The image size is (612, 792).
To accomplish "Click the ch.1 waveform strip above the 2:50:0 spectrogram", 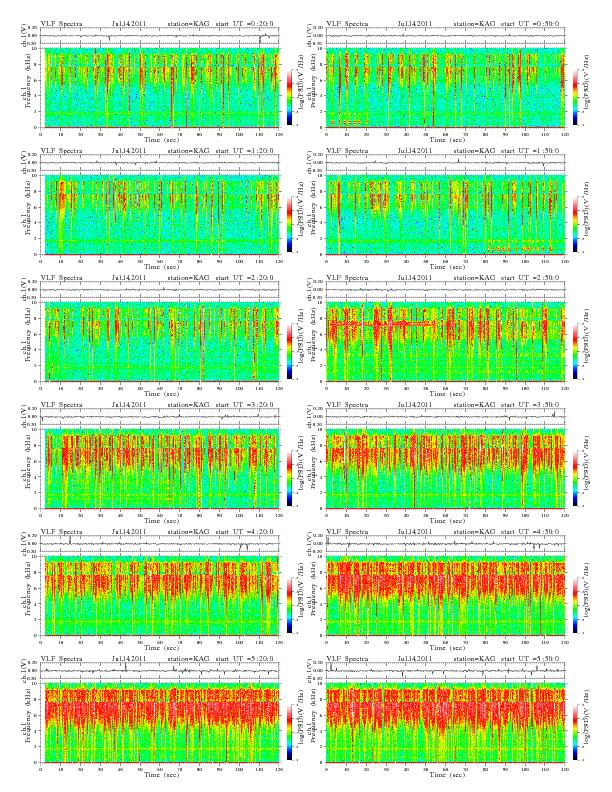I will [445, 290].
